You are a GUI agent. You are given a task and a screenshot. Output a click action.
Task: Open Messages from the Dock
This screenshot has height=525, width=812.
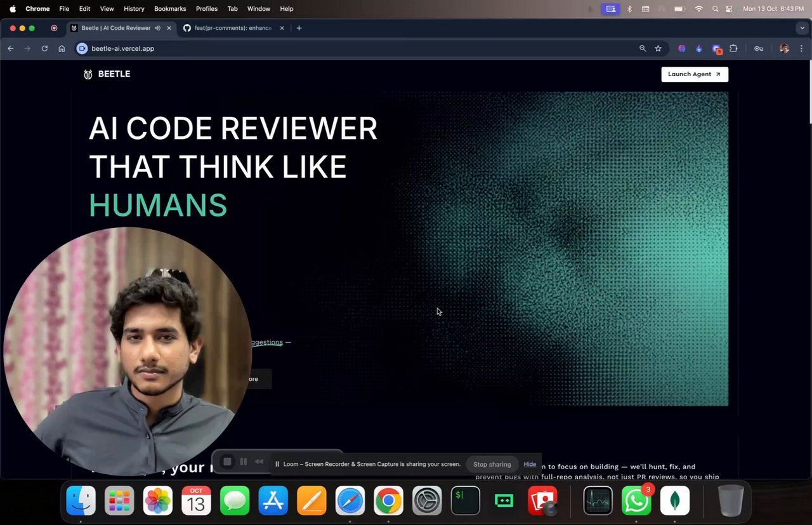pyautogui.click(x=235, y=501)
